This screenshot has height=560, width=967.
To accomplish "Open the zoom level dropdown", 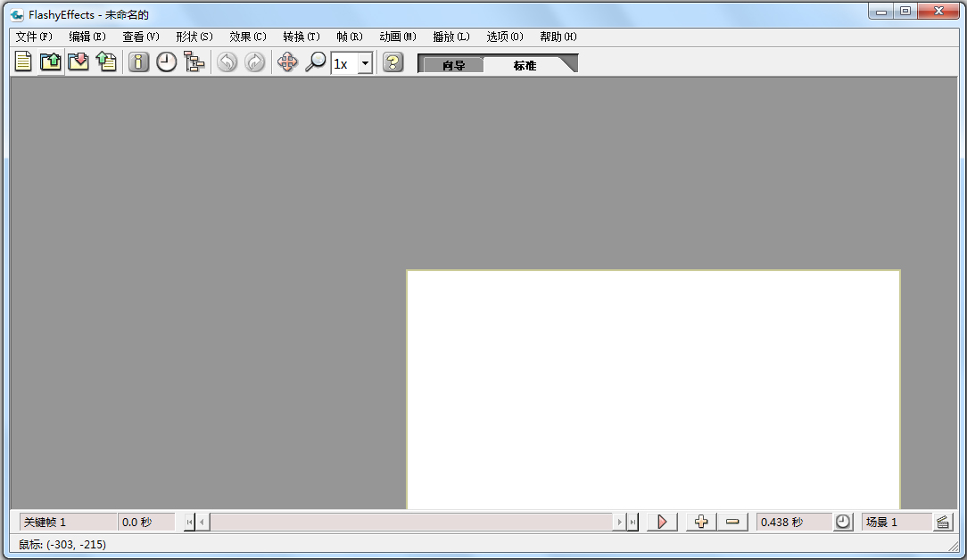I will [365, 62].
